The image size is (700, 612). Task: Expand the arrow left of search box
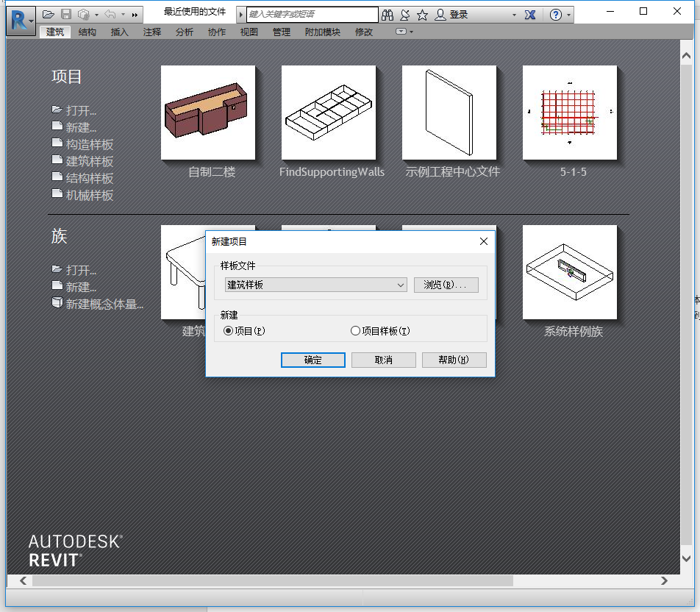tap(240, 14)
